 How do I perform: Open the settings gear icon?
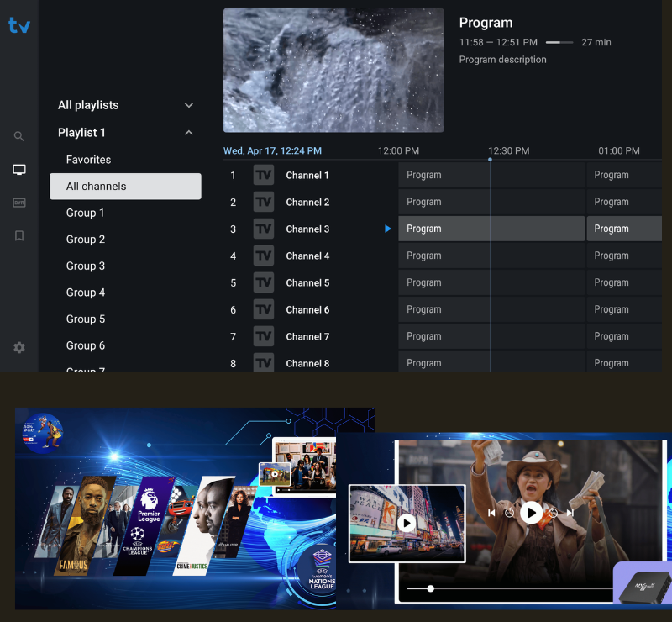pyautogui.click(x=18, y=347)
